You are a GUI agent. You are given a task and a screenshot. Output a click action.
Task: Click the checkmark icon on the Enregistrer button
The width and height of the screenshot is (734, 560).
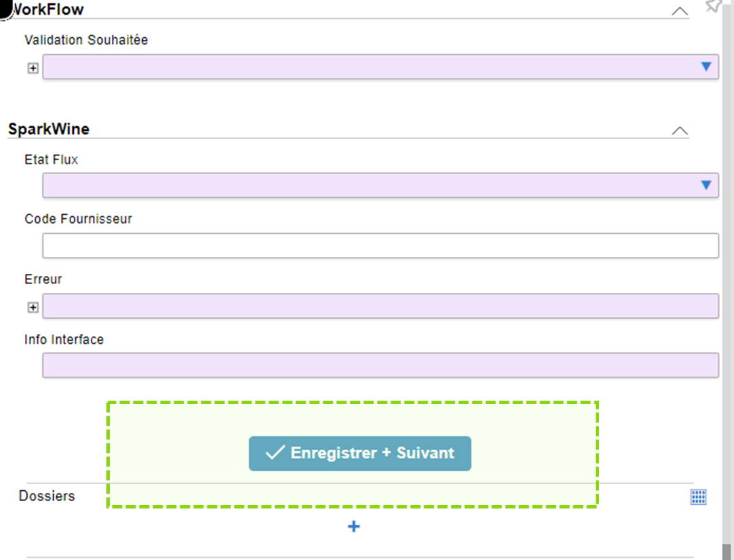point(274,453)
